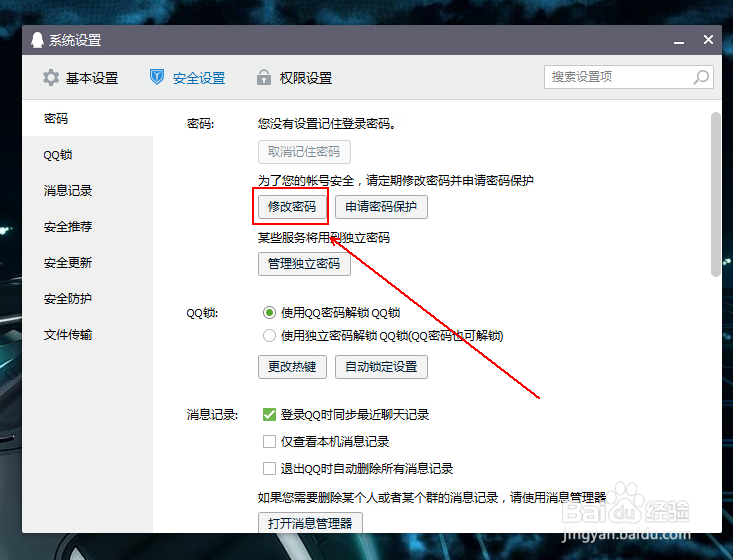Click the 消息记录: section label
This screenshot has height=560, width=733.
212,415
